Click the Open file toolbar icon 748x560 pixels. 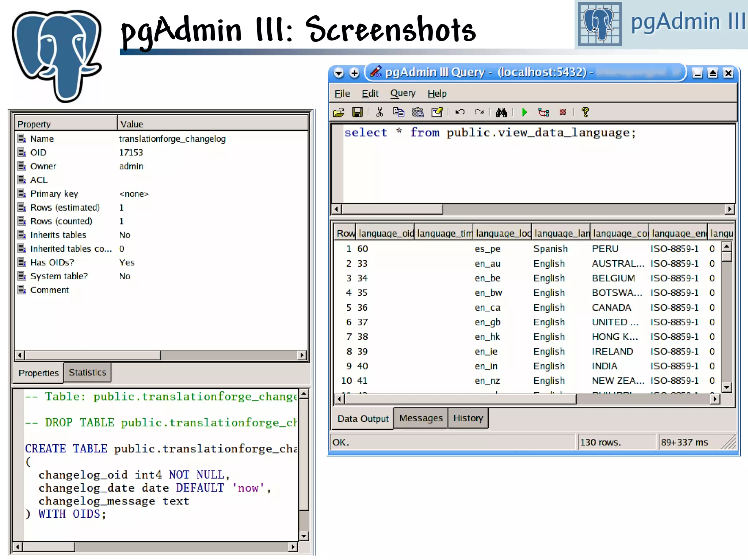pyautogui.click(x=339, y=112)
